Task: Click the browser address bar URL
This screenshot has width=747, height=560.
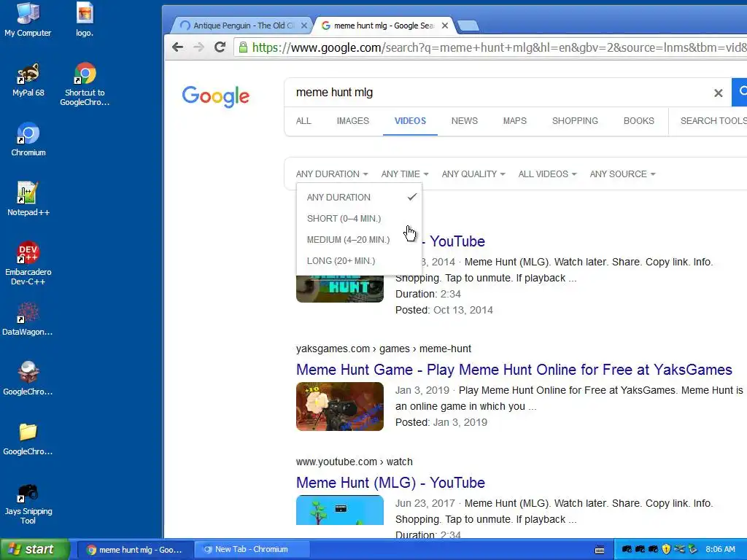Action: (498, 47)
